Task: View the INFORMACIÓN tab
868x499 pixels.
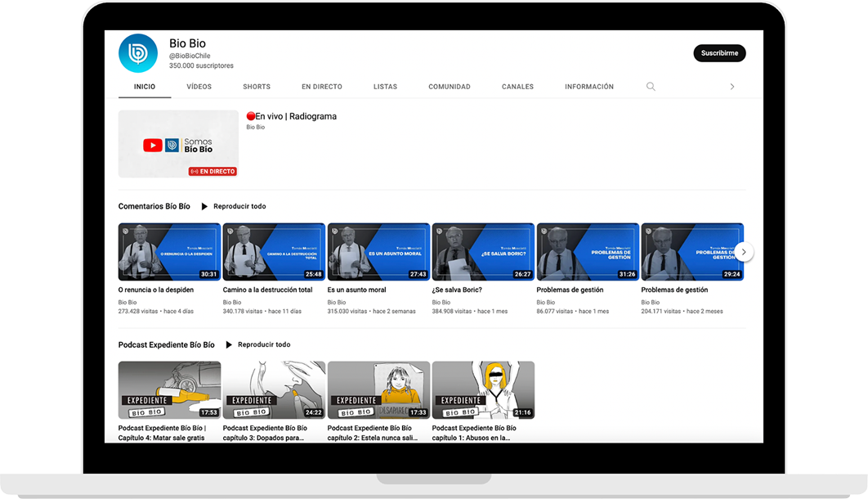Action: point(589,87)
